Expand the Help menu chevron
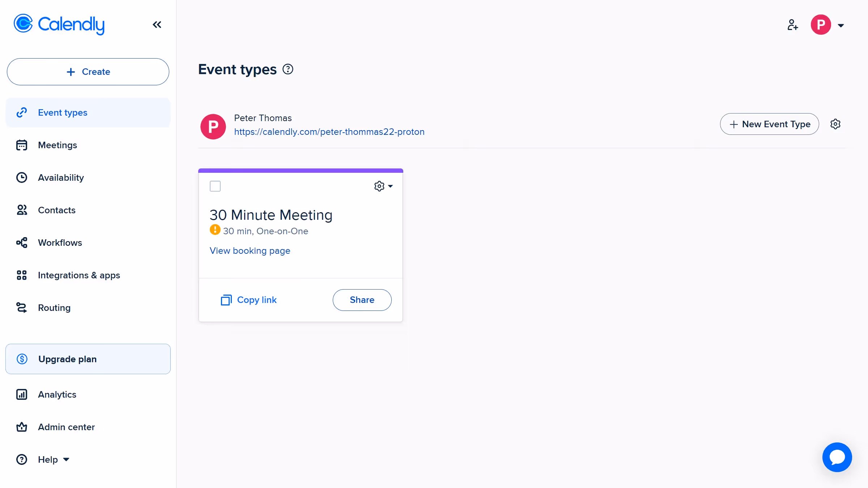868x488 pixels. pos(66,459)
